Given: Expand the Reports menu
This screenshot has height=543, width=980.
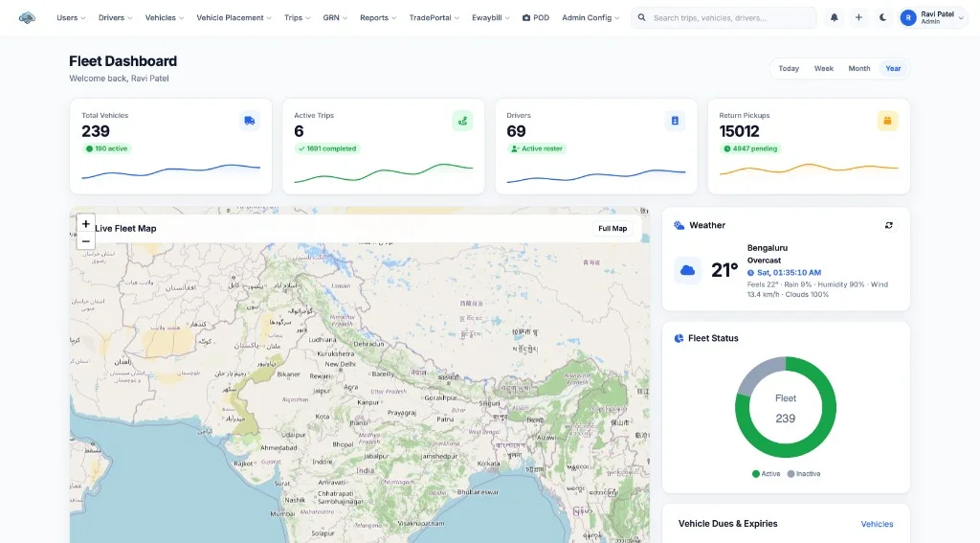Looking at the screenshot, I should pos(378,17).
